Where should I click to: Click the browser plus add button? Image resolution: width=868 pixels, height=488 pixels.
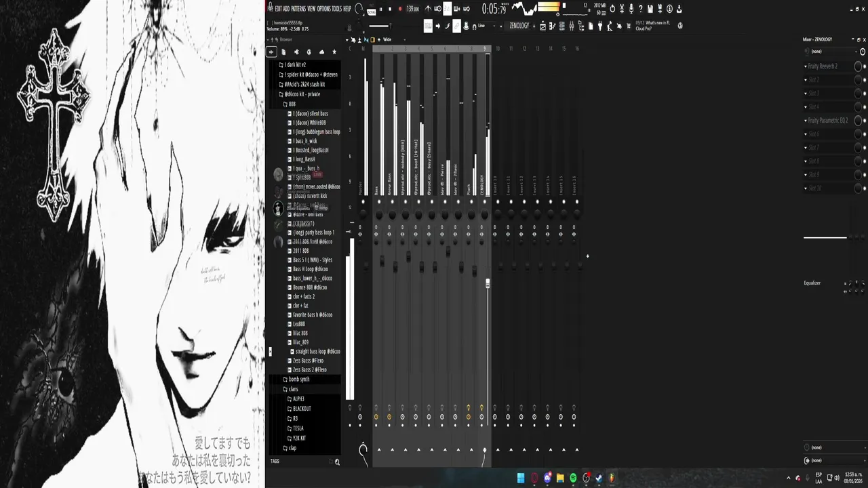(x=271, y=52)
